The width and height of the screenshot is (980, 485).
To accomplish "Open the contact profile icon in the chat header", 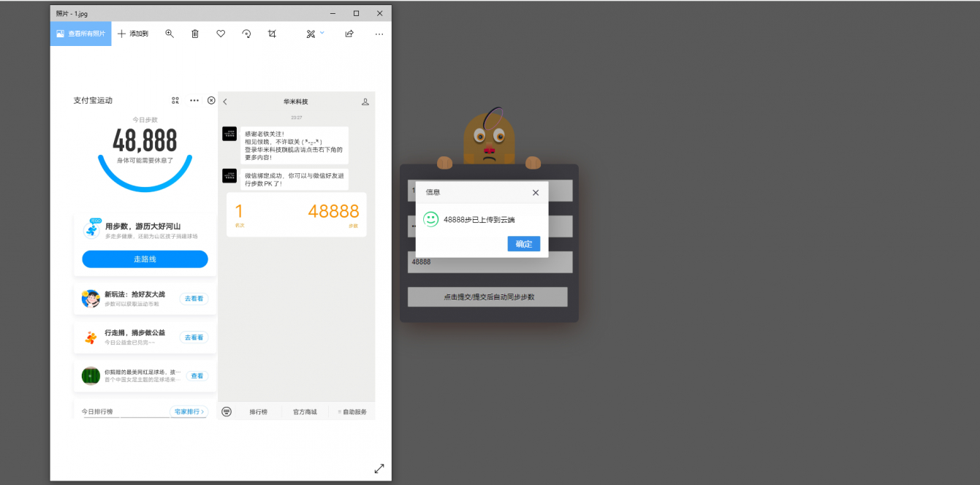I will point(365,102).
